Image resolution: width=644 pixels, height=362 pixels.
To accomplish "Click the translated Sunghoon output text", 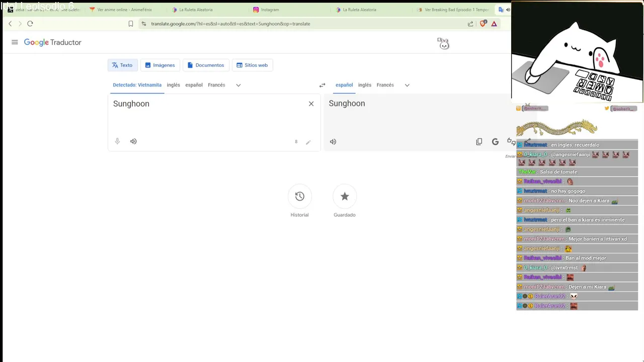I will coord(347,104).
